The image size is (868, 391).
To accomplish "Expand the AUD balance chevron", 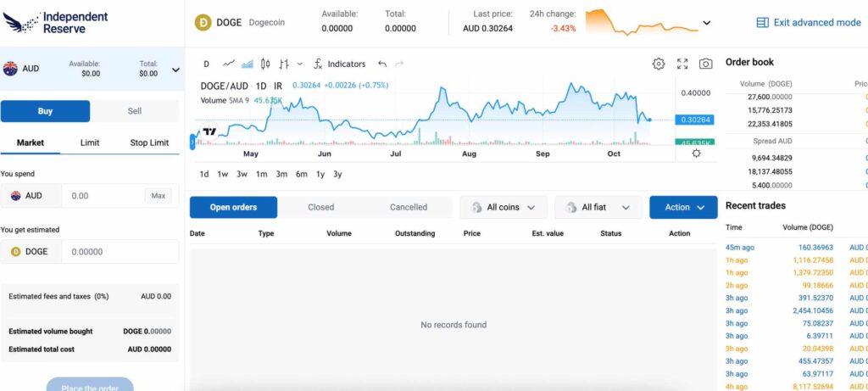I will (x=176, y=70).
